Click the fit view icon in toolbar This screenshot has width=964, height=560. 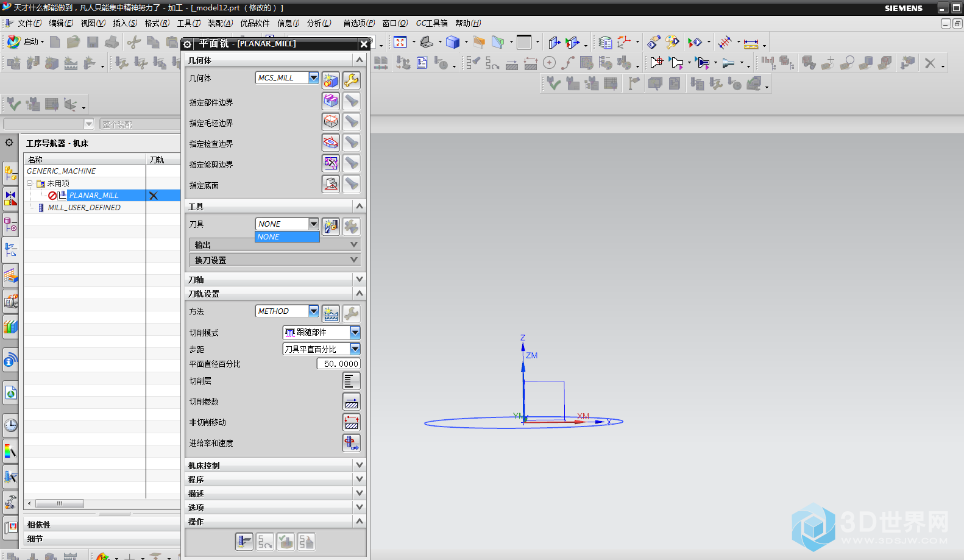400,42
